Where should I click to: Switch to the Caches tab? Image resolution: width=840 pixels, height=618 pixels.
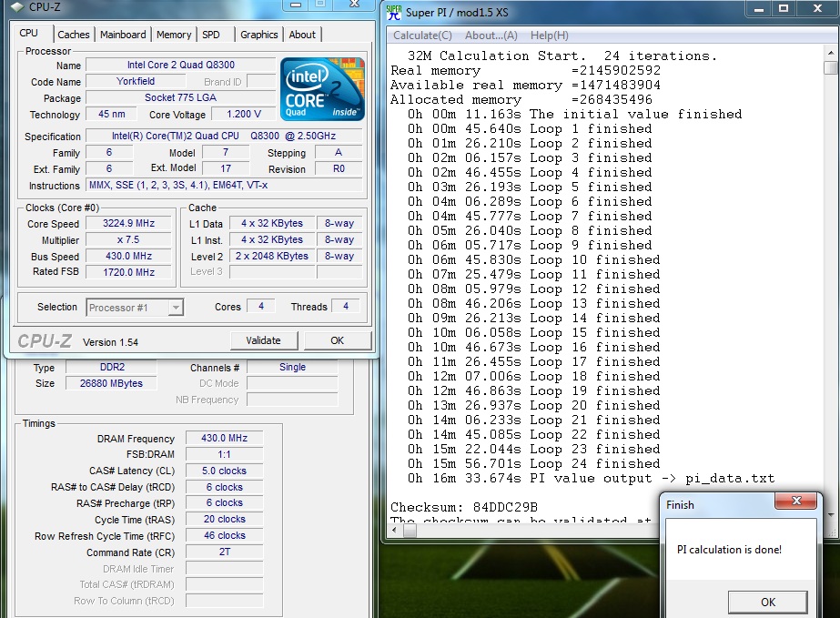click(74, 35)
